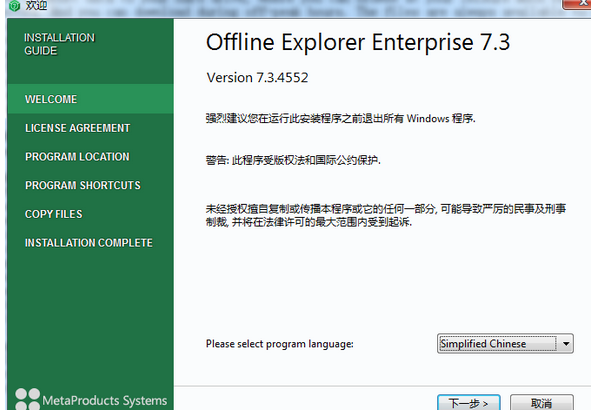Click the 警告 copyright warning line
The height and width of the screenshot is (410, 591).
pos(293,160)
